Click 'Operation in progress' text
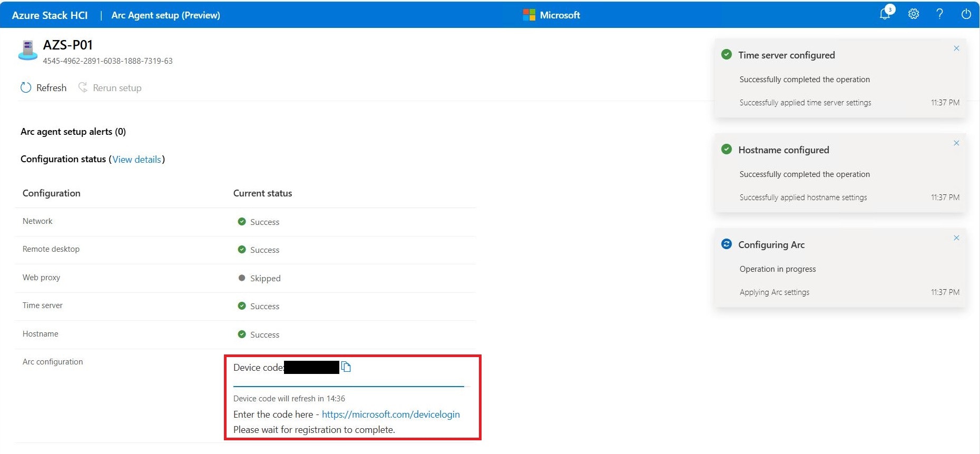 [777, 269]
